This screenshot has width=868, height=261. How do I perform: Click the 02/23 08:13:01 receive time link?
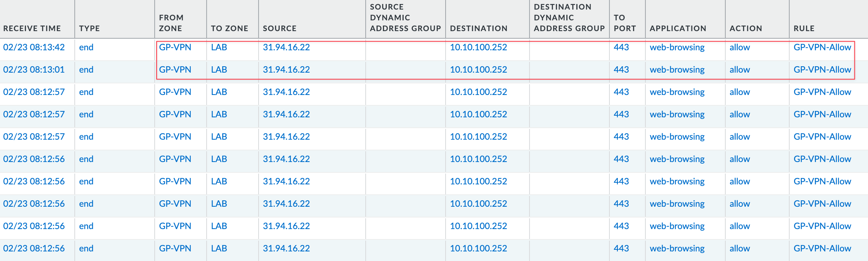tap(34, 69)
